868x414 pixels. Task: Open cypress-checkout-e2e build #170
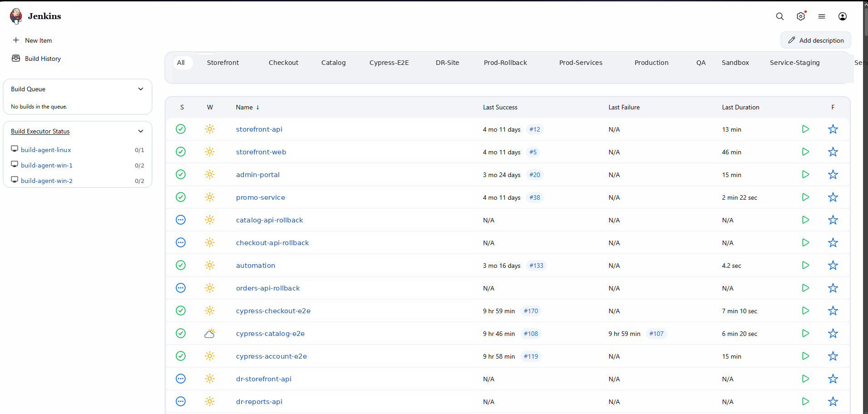(531, 311)
